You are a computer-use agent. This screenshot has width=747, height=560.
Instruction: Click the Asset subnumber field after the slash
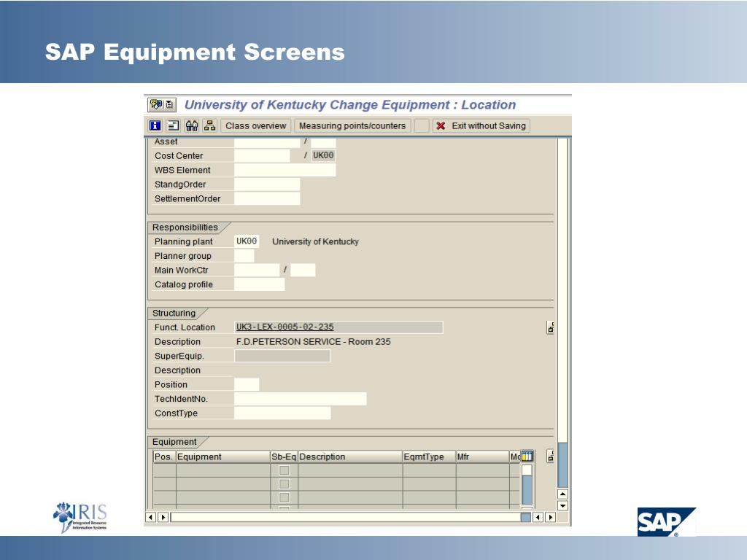click(x=323, y=142)
